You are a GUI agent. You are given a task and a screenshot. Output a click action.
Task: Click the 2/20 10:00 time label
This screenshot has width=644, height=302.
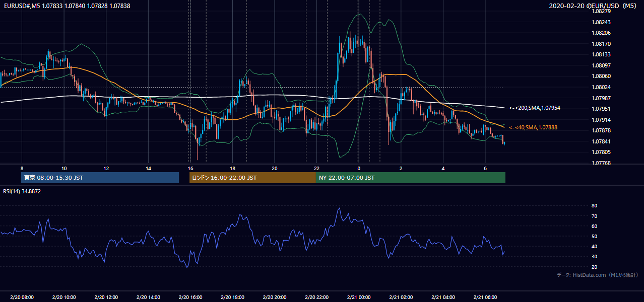click(x=64, y=297)
